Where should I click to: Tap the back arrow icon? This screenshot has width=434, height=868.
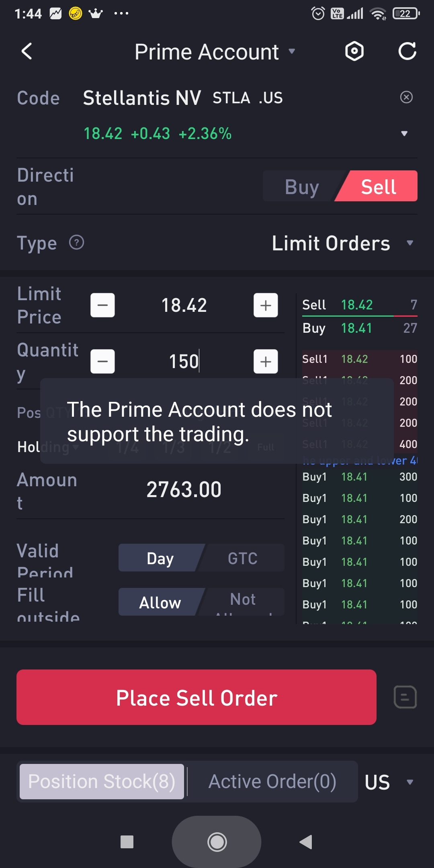point(27,51)
